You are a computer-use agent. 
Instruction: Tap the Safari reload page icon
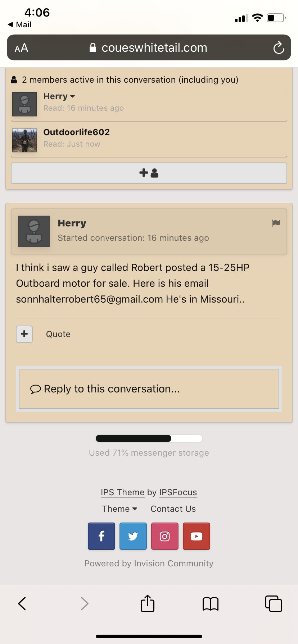click(x=279, y=47)
